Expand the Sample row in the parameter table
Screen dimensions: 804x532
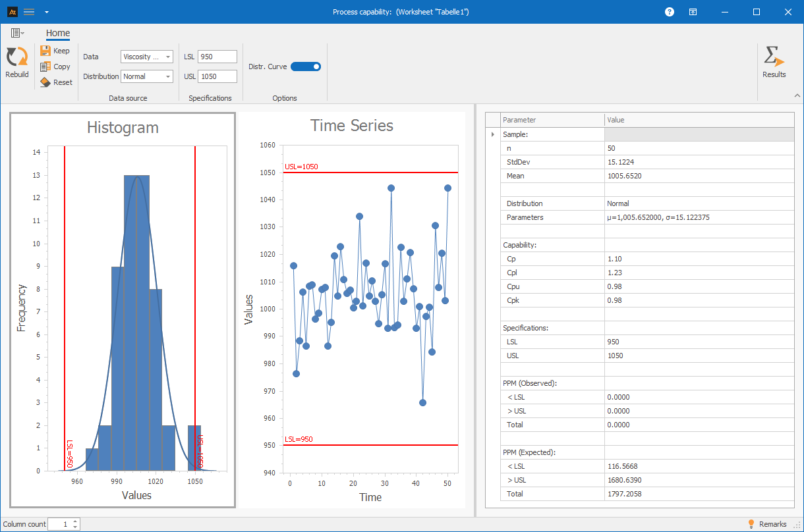tap(492, 134)
